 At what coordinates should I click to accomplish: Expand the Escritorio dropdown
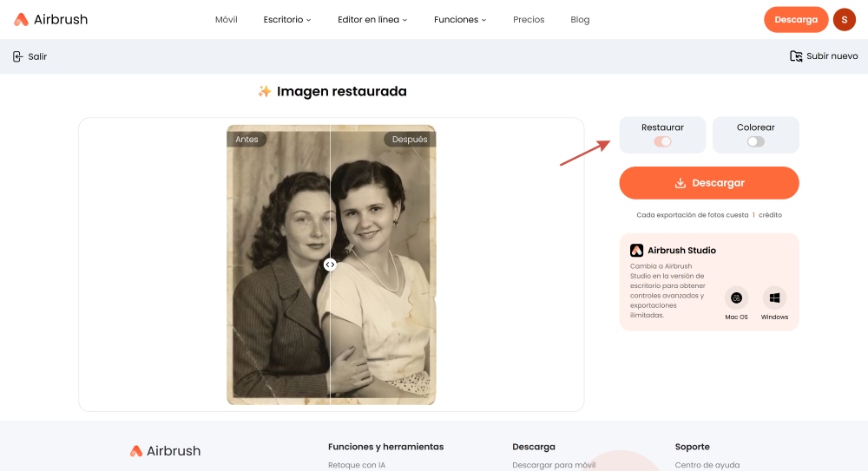click(287, 19)
